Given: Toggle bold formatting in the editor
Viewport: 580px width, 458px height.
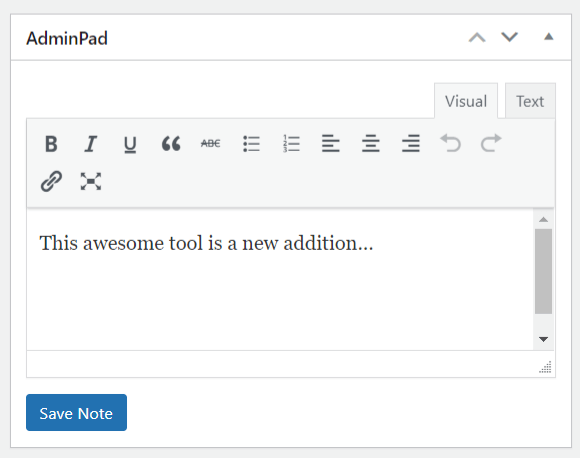Looking at the screenshot, I should tap(51, 144).
